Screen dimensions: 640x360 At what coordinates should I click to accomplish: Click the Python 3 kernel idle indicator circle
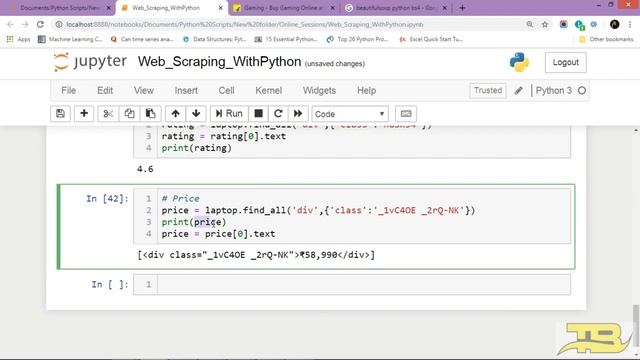[x=582, y=91]
